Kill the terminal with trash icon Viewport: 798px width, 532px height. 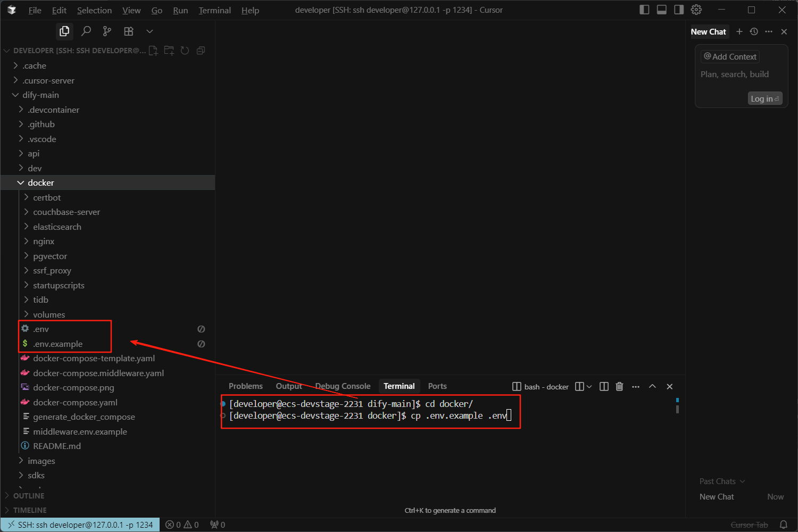619,387
